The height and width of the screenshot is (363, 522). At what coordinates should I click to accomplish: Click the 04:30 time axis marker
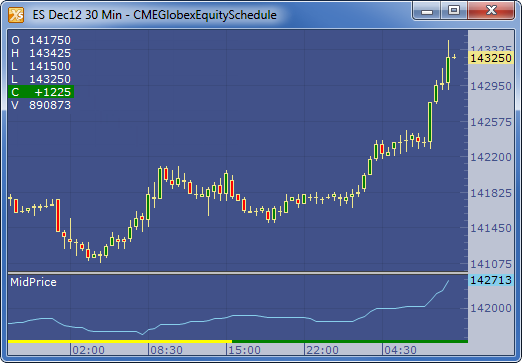tap(400, 350)
